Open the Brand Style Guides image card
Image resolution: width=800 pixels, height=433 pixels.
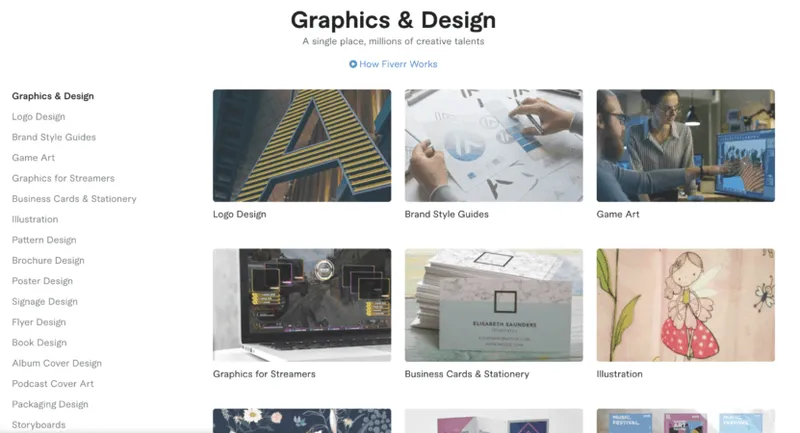click(x=494, y=146)
